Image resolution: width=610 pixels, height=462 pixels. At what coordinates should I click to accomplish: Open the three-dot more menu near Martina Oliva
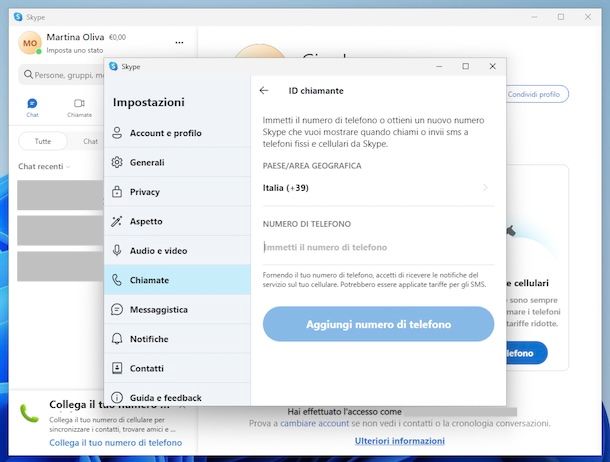179,42
